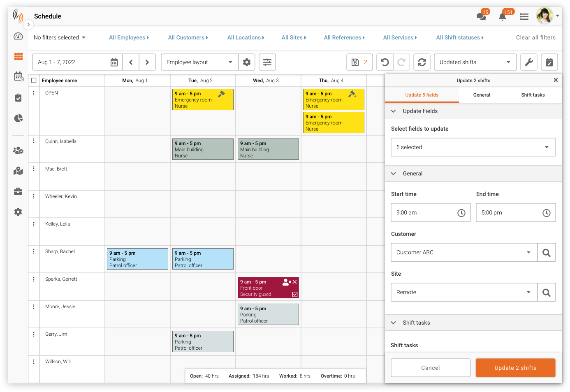Image resolution: width=570 pixels, height=392 pixels.
Task: Open the Customer ABC dropdown
Action: pyautogui.click(x=464, y=252)
